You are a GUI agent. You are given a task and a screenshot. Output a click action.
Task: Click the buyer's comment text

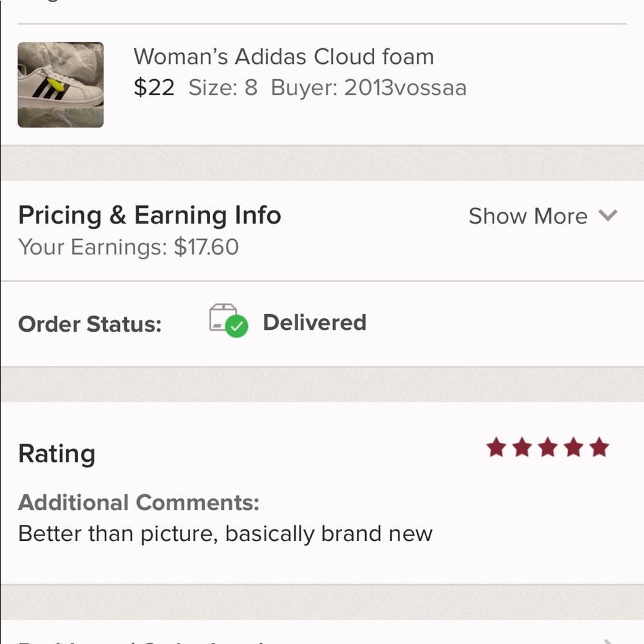[x=225, y=533]
